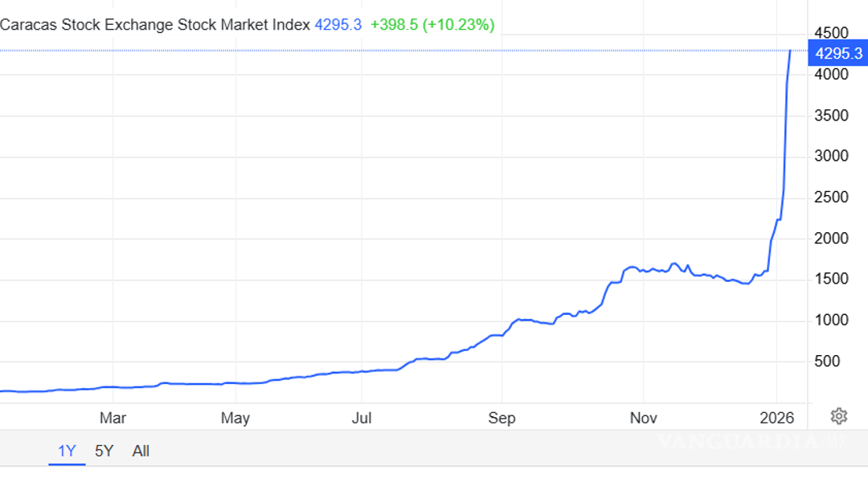
Task: Click the chart title Caracas Stock Exchange Stock Market Index
Action: tap(153, 25)
